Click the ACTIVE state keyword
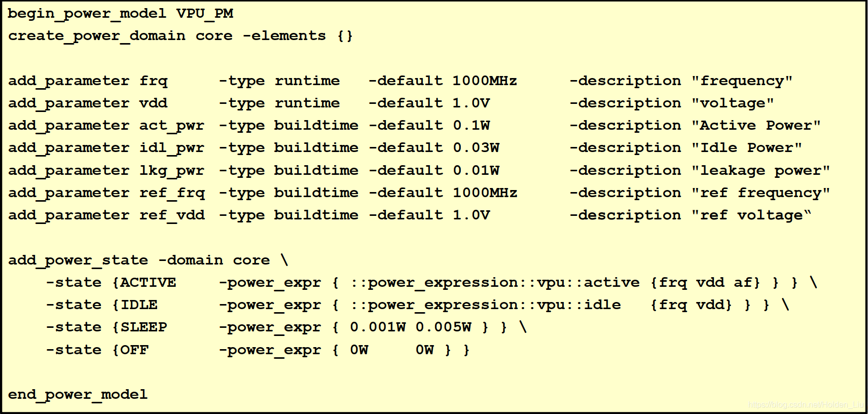 [148, 283]
